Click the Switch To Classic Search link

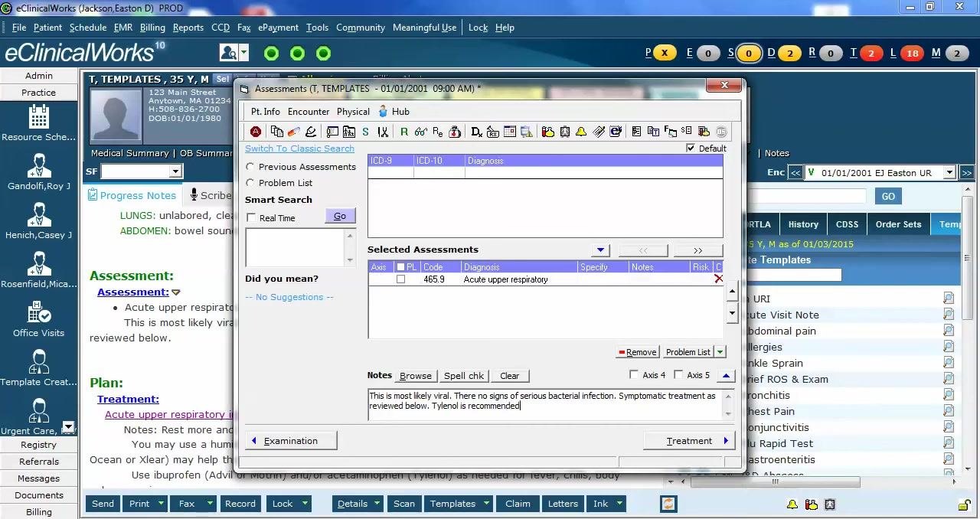pyautogui.click(x=299, y=149)
